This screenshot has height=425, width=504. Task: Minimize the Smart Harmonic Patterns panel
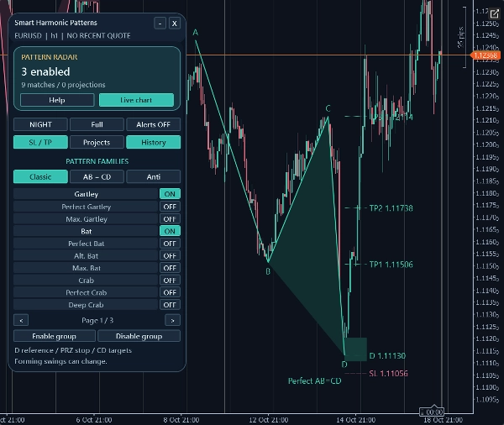(x=160, y=24)
